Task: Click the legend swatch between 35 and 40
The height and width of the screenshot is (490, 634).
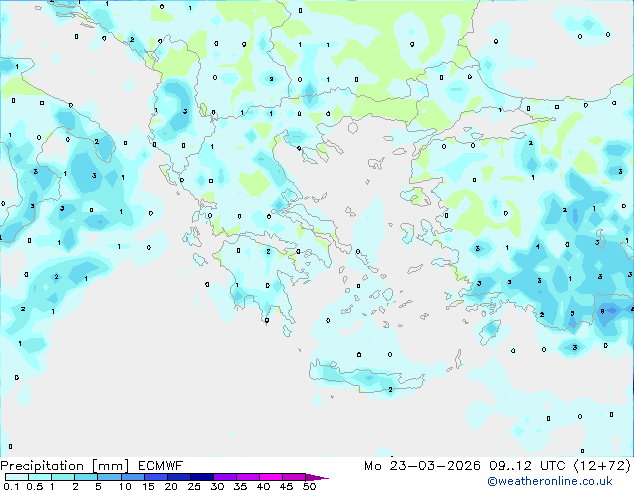Action: (x=248, y=477)
